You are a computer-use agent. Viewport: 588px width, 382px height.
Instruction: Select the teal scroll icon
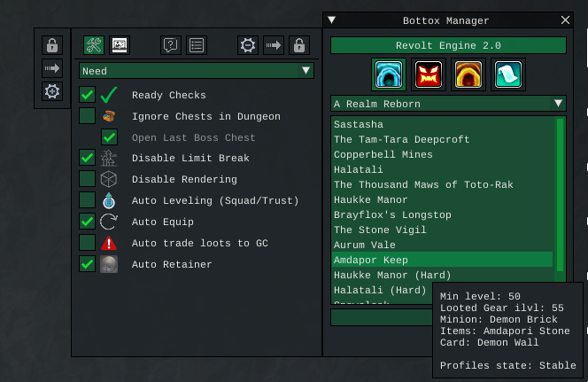(x=507, y=74)
